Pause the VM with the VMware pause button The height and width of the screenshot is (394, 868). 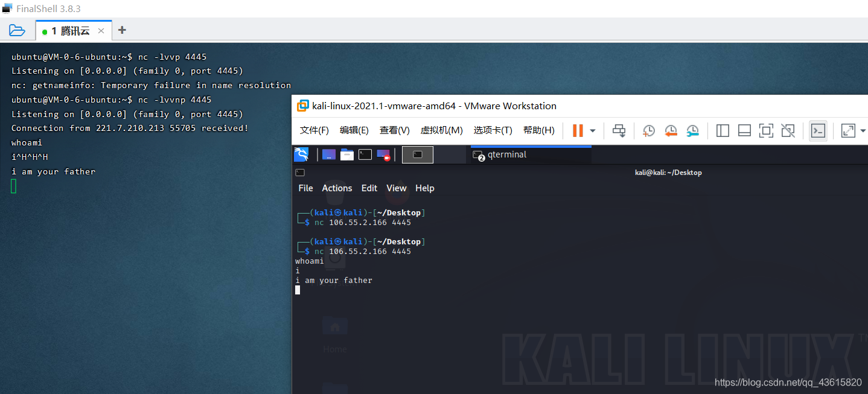(578, 130)
